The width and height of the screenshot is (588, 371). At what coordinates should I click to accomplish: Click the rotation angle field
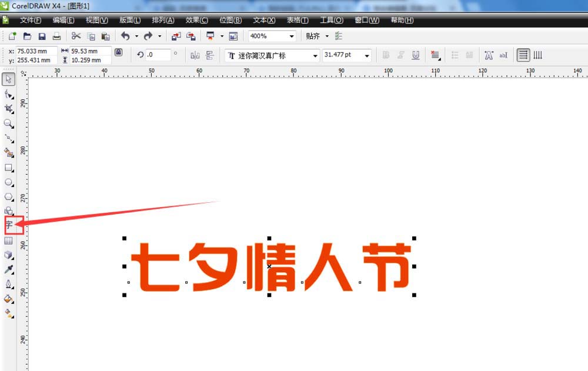click(158, 55)
